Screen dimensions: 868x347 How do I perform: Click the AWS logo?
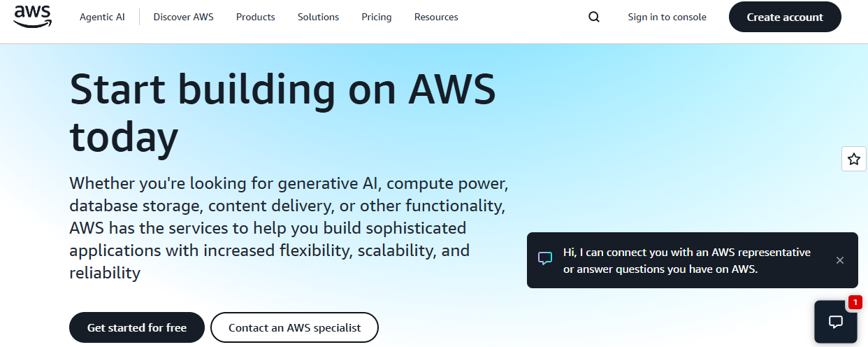coord(32,16)
